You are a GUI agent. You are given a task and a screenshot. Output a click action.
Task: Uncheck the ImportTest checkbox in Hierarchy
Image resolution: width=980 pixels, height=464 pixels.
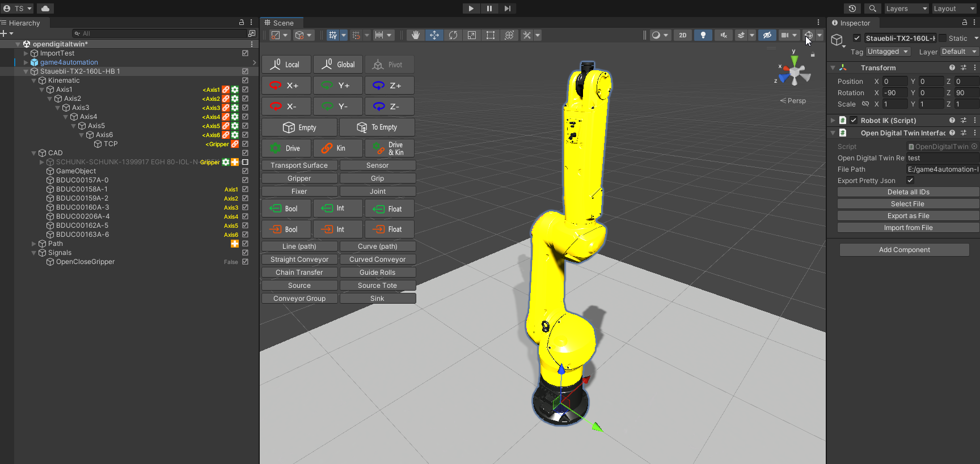coord(245,53)
